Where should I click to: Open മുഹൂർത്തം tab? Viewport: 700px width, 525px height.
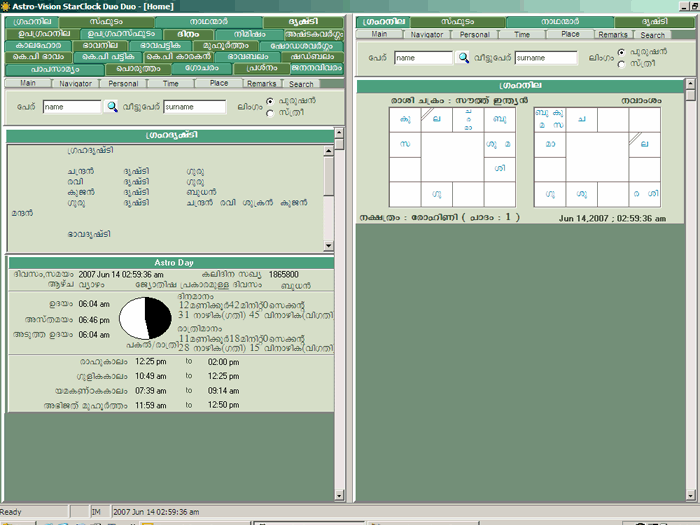(x=225, y=46)
